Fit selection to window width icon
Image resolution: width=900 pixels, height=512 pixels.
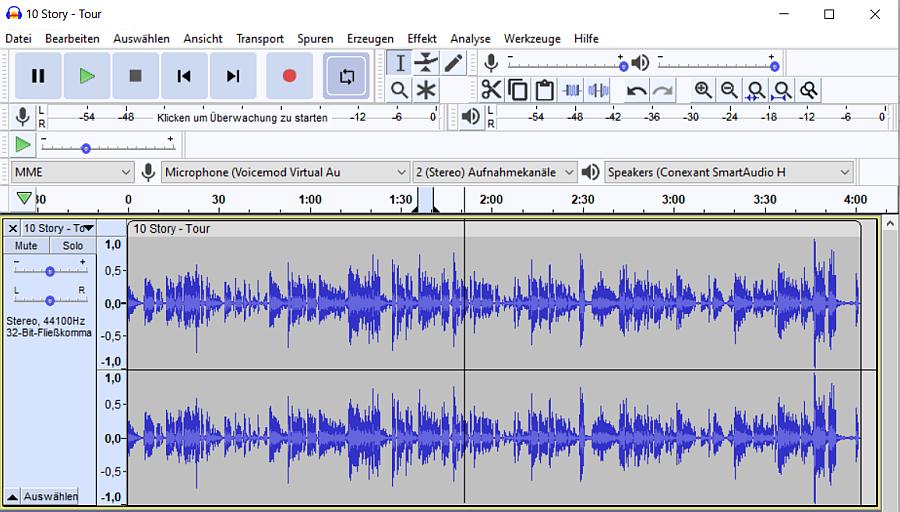(756, 90)
